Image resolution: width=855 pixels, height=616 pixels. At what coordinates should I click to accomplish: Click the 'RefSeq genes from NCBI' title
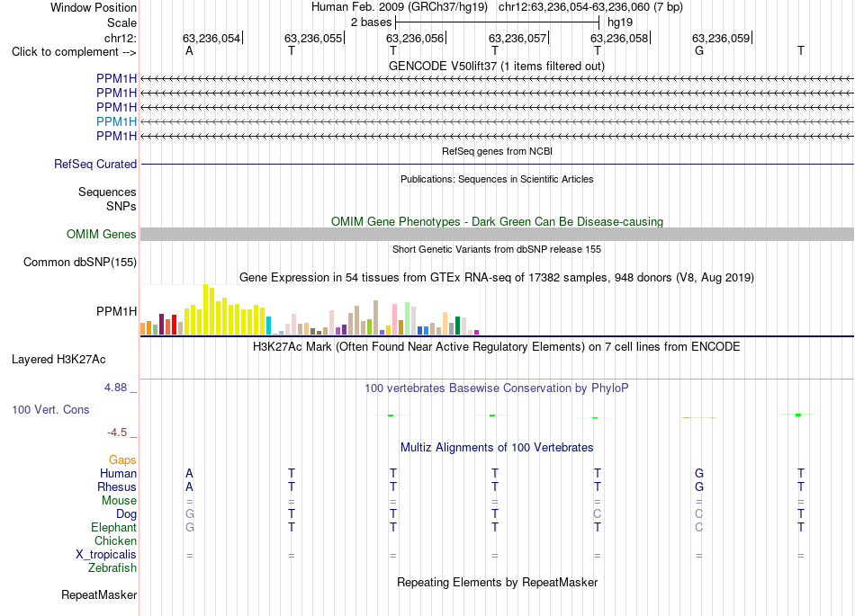498,151
